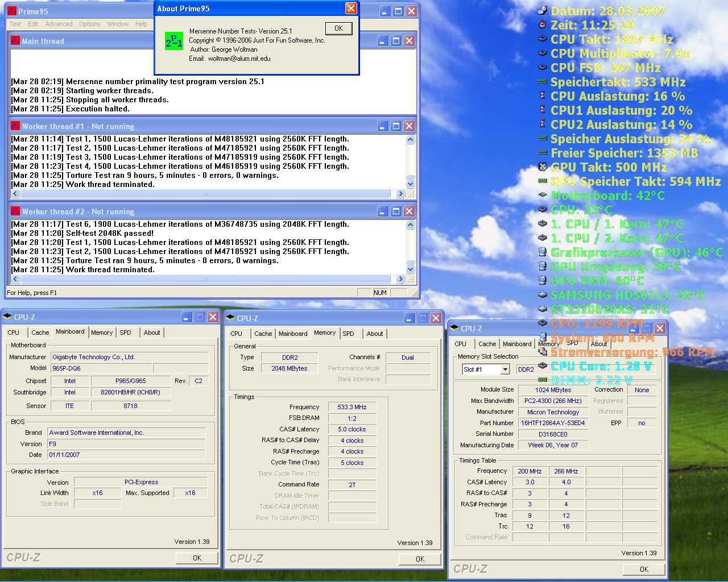Click the CPU-Z Mainboard window title icon
Viewport: 728px width, 582px height.
click(x=7, y=317)
